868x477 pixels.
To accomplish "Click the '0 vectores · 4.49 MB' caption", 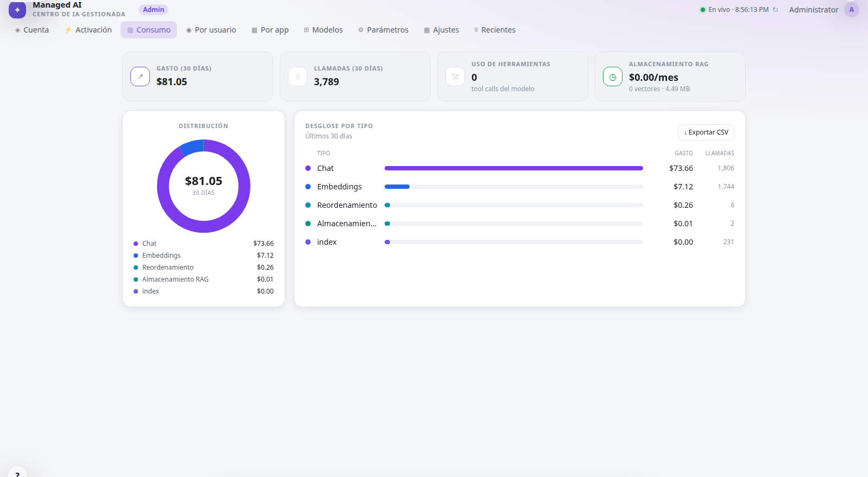I will (659, 89).
